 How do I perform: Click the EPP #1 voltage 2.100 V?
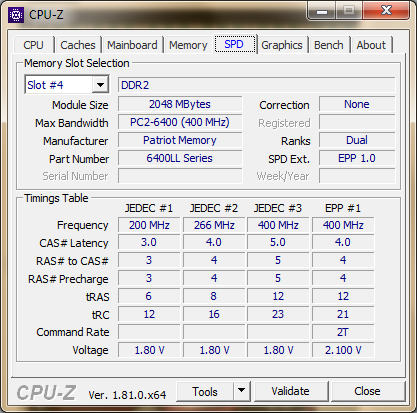pyautogui.click(x=343, y=350)
